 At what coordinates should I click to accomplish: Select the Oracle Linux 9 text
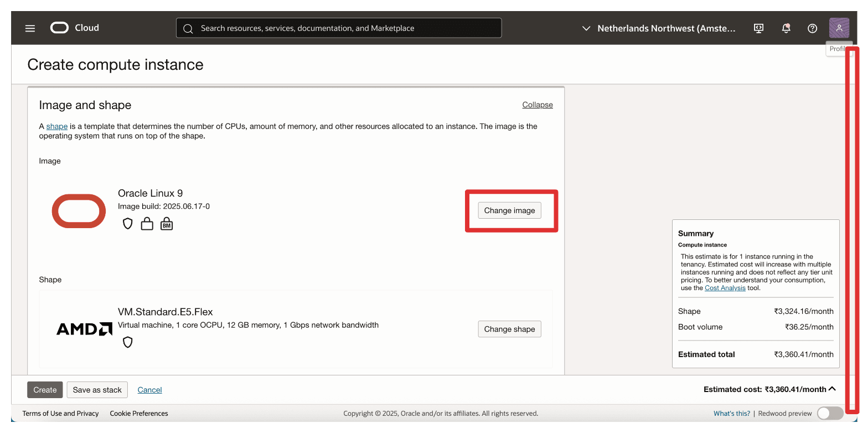[151, 193]
